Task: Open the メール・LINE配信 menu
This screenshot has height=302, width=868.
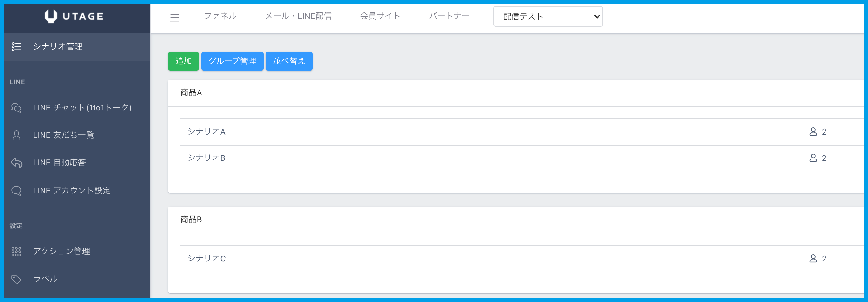Action: pos(298,16)
